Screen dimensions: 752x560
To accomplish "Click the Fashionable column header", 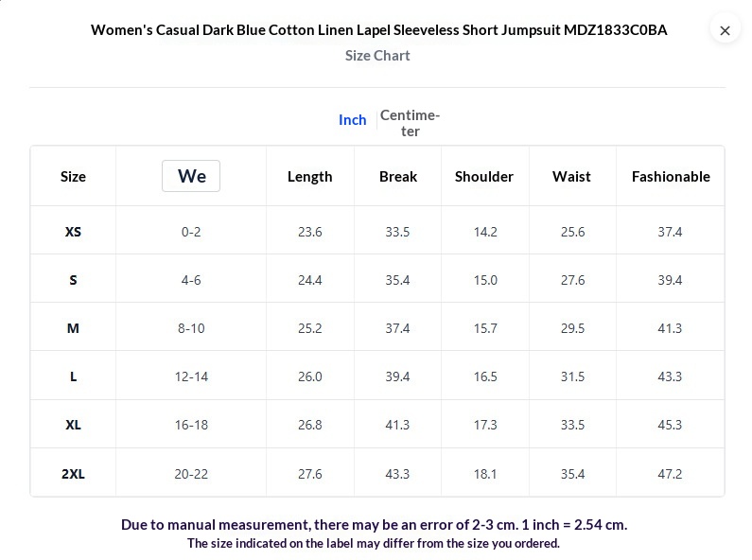I will click(x=671, y=176).
